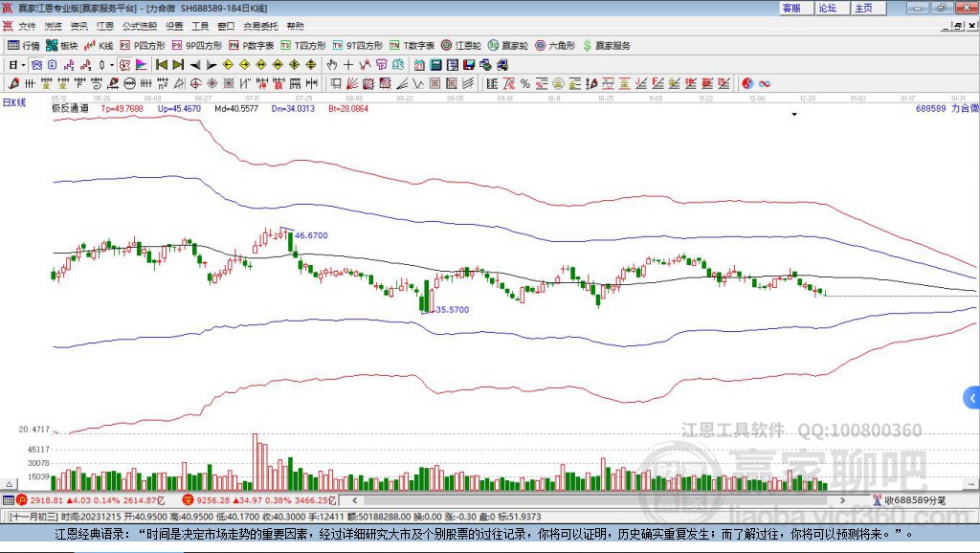980x553 pixels.
Task: Click the red floppy disk save icon
Action: tap(469, 64)
